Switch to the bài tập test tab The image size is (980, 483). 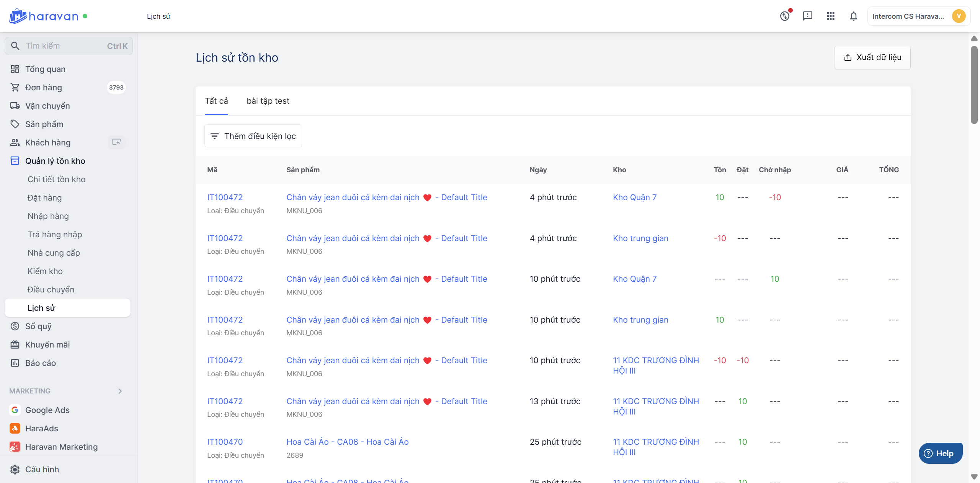(x=268, y=101)
